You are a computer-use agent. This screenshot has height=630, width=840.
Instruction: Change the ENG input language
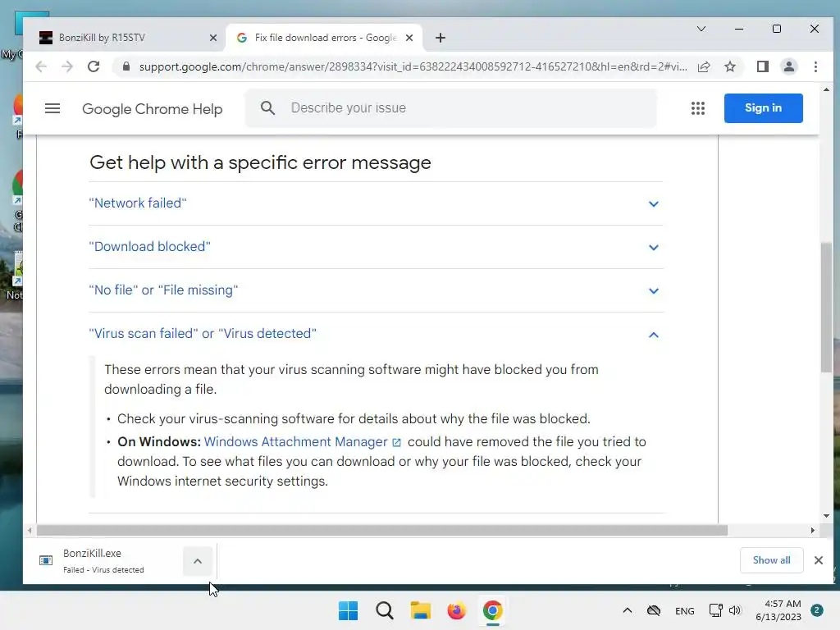click(685, 611)
